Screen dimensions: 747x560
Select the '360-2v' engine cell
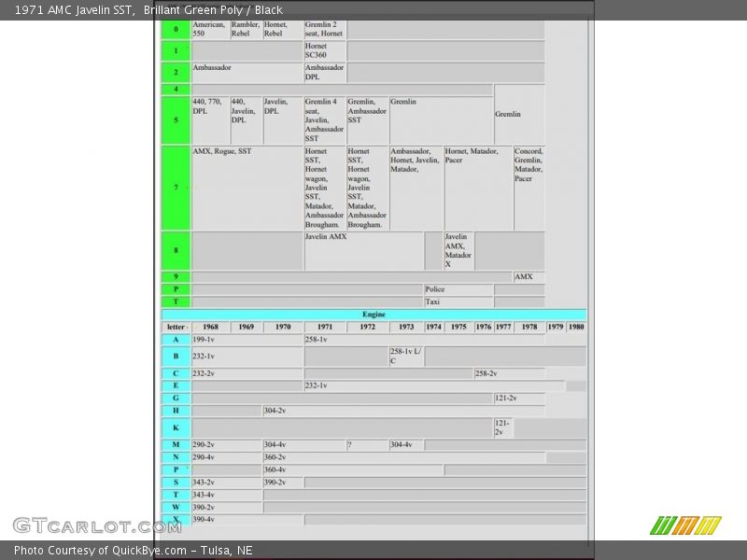404,457
